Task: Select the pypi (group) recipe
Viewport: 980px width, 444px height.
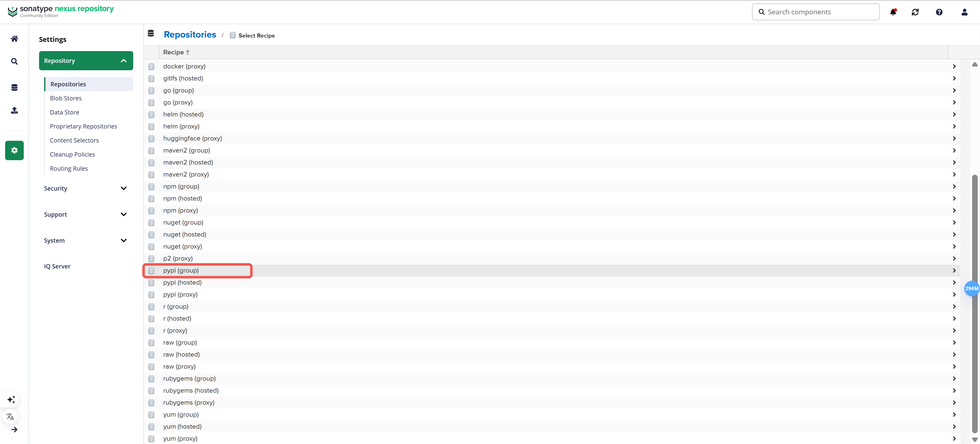Action: (x=552, y=270)
